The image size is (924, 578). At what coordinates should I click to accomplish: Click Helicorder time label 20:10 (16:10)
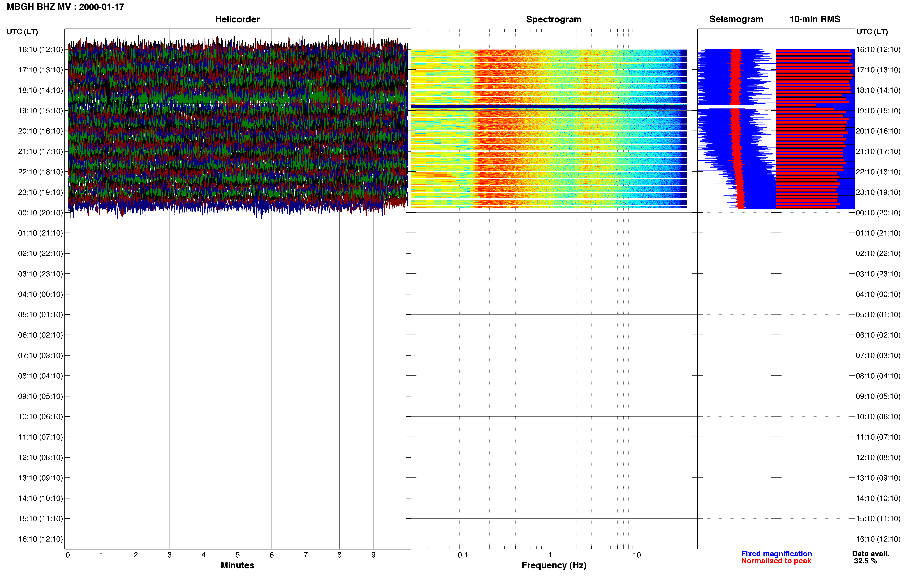[41, 131]
